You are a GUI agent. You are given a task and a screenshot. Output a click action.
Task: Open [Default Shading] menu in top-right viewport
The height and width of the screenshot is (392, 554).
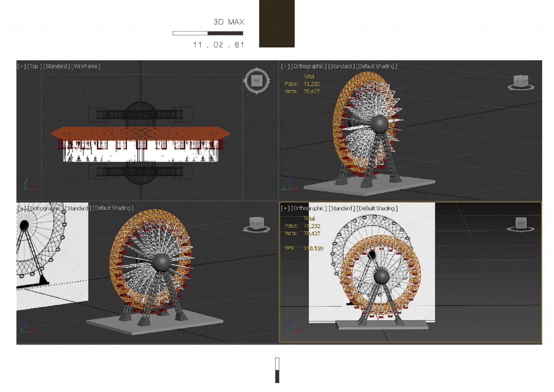point(376,66)
